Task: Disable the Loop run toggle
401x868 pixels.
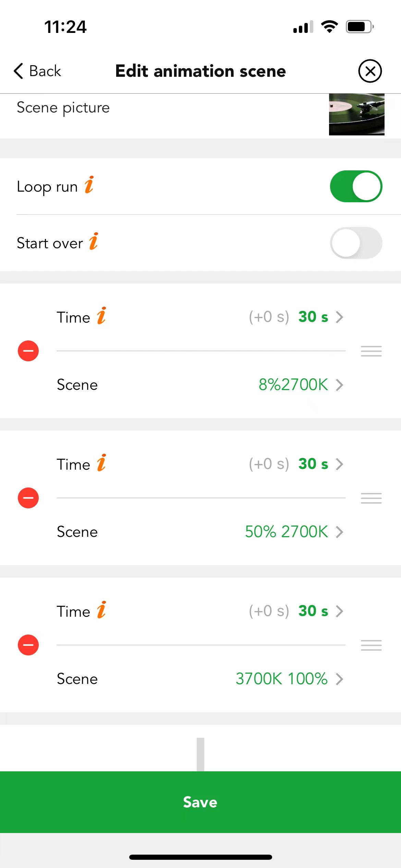Action: 356,186
